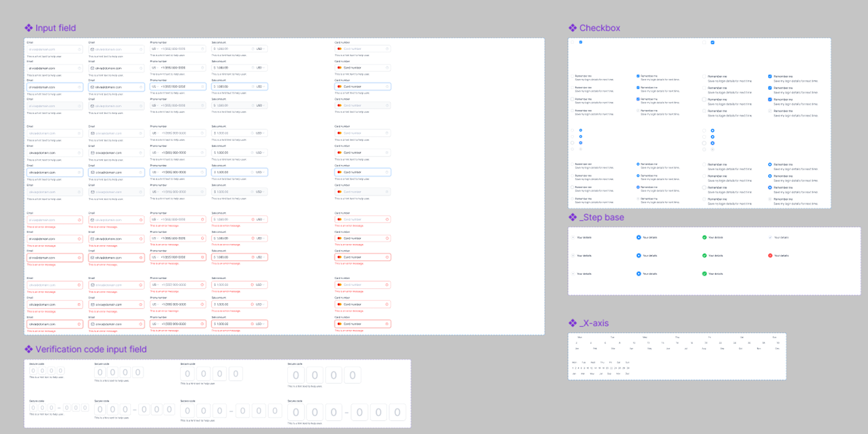Click component icon beside Verification code input field
This screenshot has width=868, height=434.
(28, 349)
